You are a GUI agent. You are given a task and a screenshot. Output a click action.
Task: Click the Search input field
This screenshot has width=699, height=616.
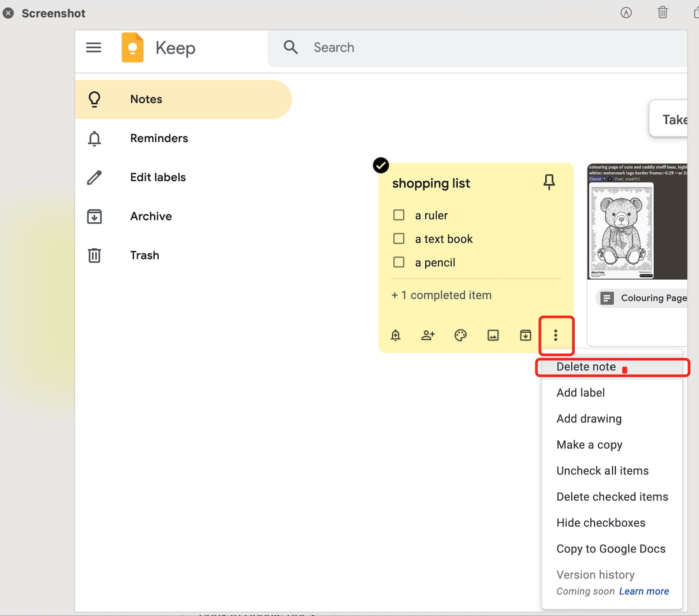(x=477, y=48)
